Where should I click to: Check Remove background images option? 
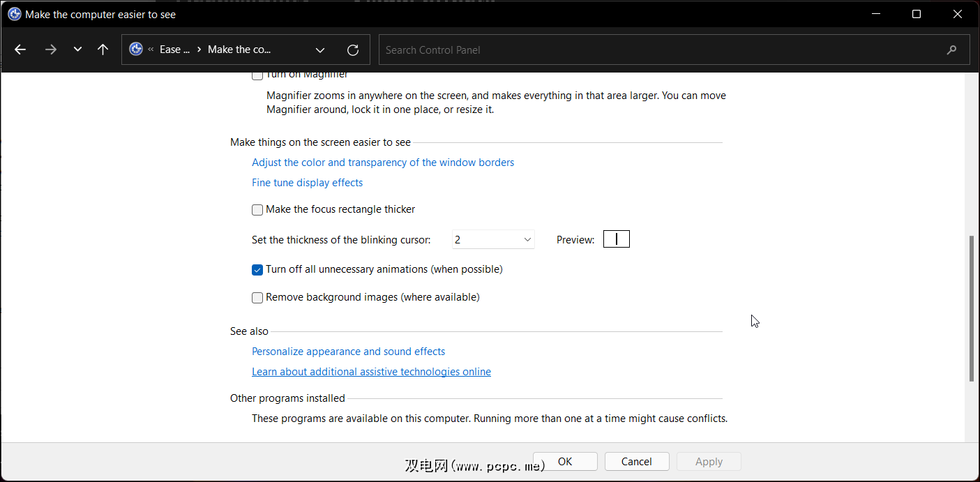pyautogui.click(x=257, y=298)
